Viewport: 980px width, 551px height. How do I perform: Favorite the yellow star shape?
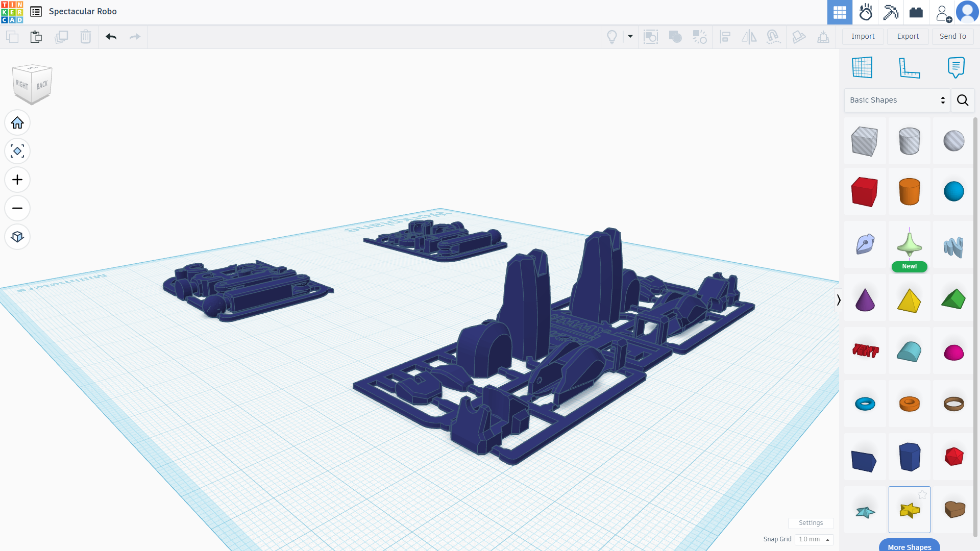[x=922, y=494]
